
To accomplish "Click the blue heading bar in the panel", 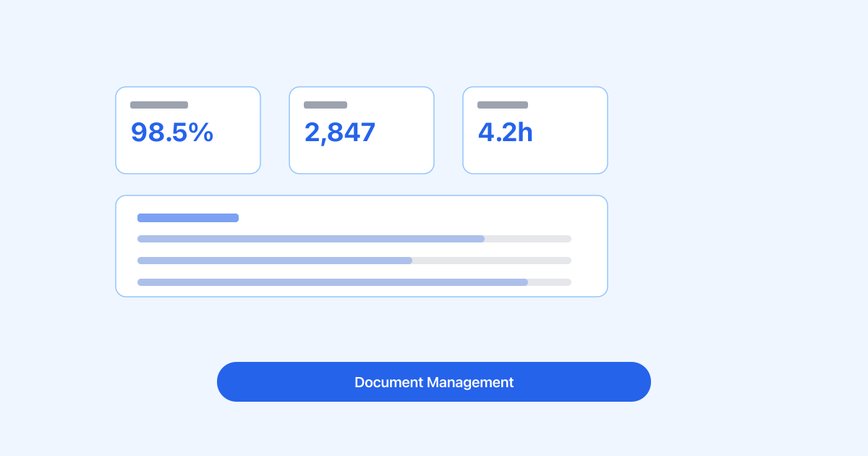I will click(x=188, y=218).
